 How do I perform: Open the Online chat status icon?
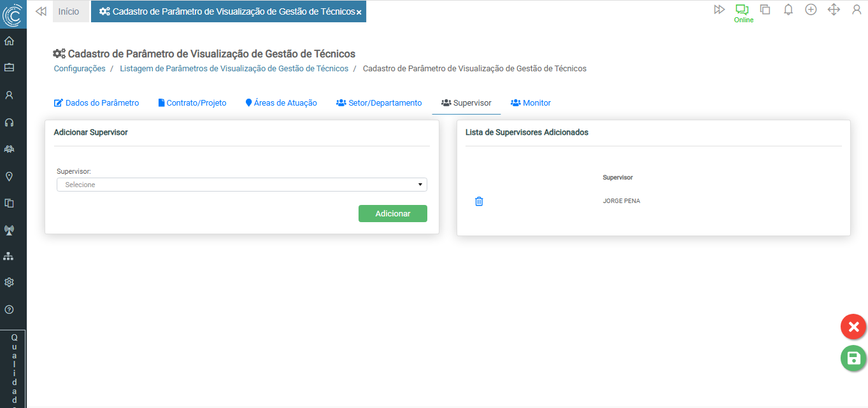tap(742, 10)
